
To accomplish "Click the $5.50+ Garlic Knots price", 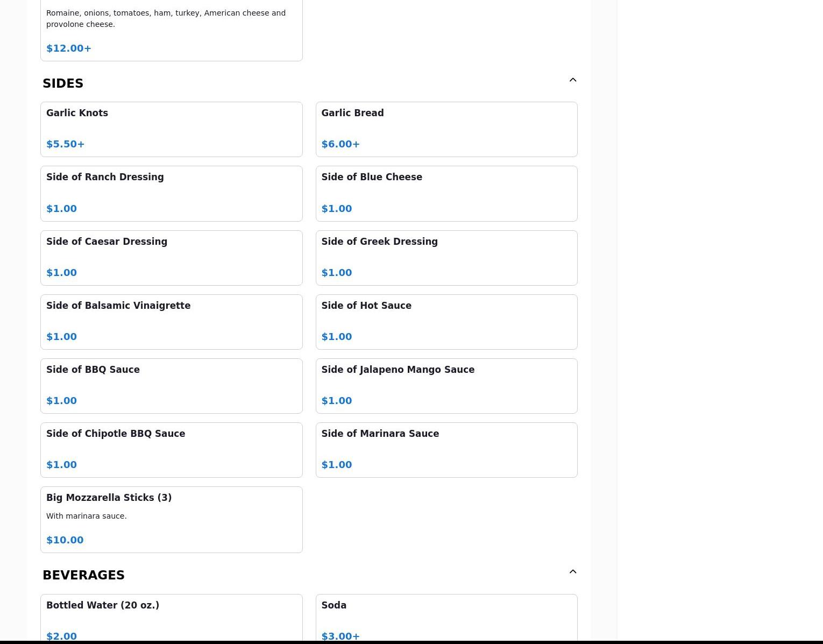I will click(x=66, y=144).
